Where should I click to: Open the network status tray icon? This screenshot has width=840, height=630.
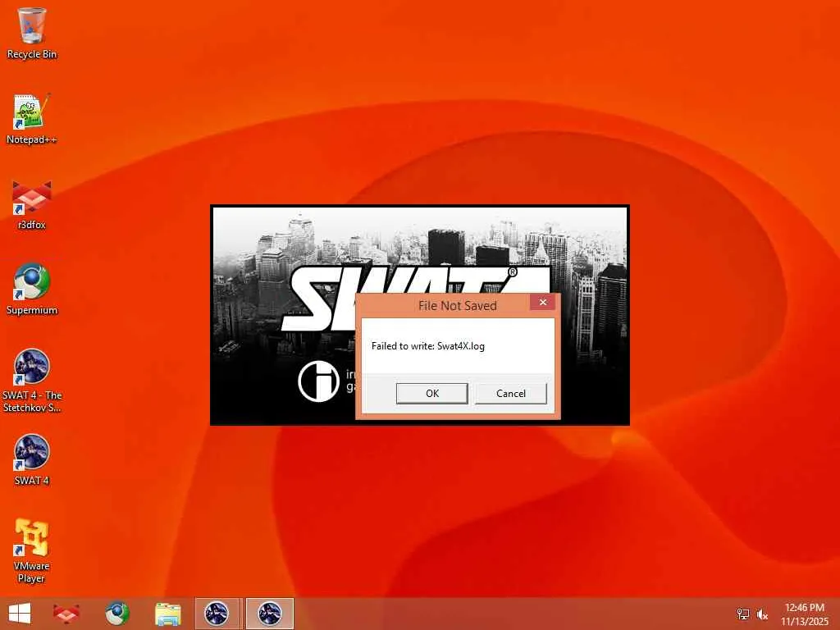coord(743,614)
